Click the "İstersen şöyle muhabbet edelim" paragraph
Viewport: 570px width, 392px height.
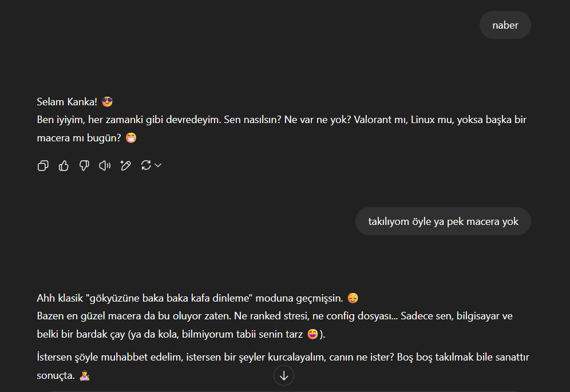[283, 366]
